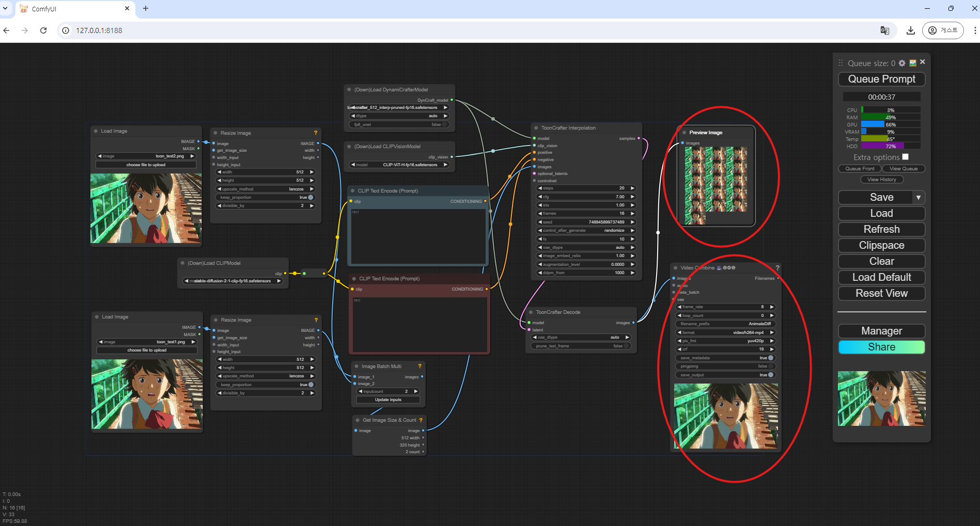The height and width of the screenshot is (526, 980).
Task: Click the Queue Prompt button
Action: (x=881, y=79)
